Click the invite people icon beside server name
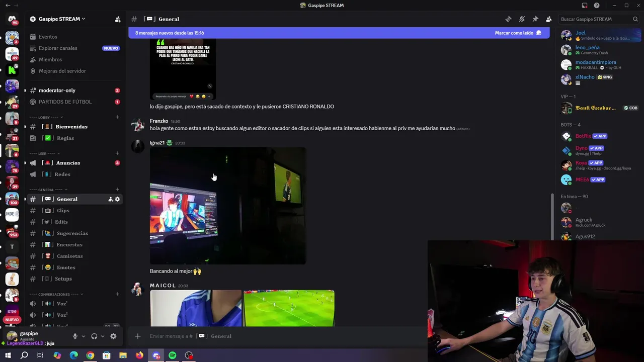644x362 pixels. click(x=118, y=19)
